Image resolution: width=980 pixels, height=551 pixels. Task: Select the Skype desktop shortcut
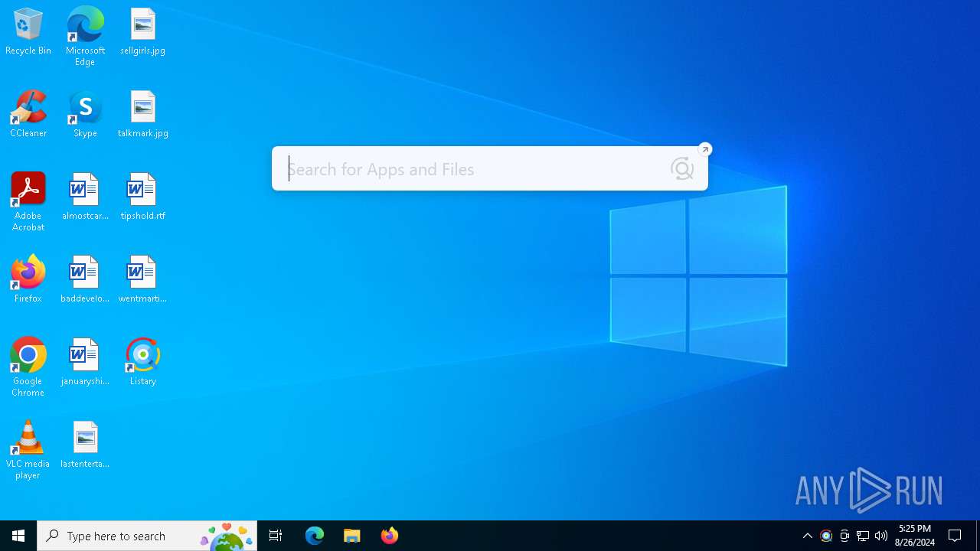click(85, 115)
